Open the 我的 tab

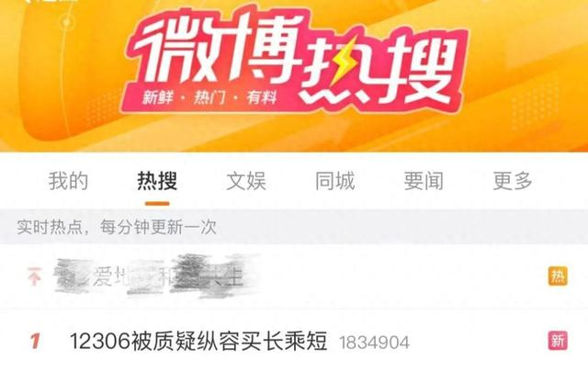(x=68, y=182)
